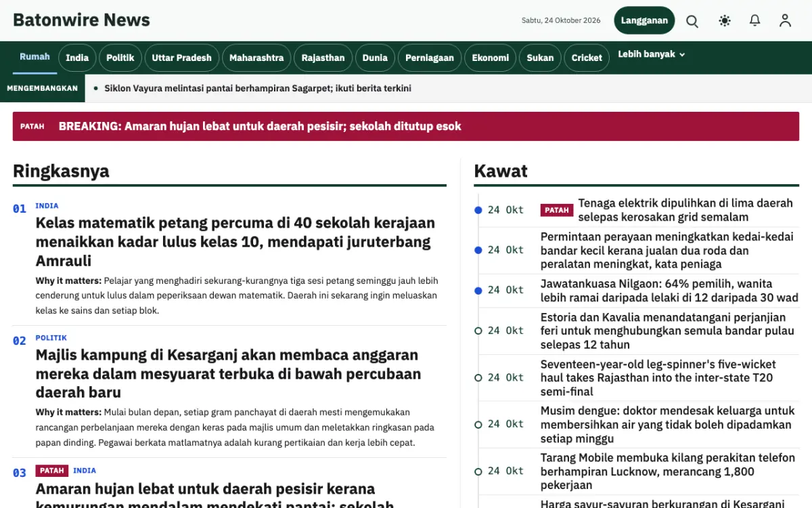Image resolution: width=812 pixels, height=508 pixels.
Task: Open the Rajasthan section
Action: click(323, 58)
